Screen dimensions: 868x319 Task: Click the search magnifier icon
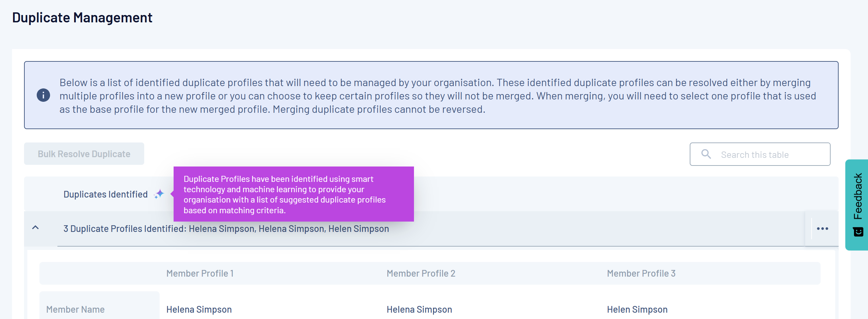tap(706, 154)
